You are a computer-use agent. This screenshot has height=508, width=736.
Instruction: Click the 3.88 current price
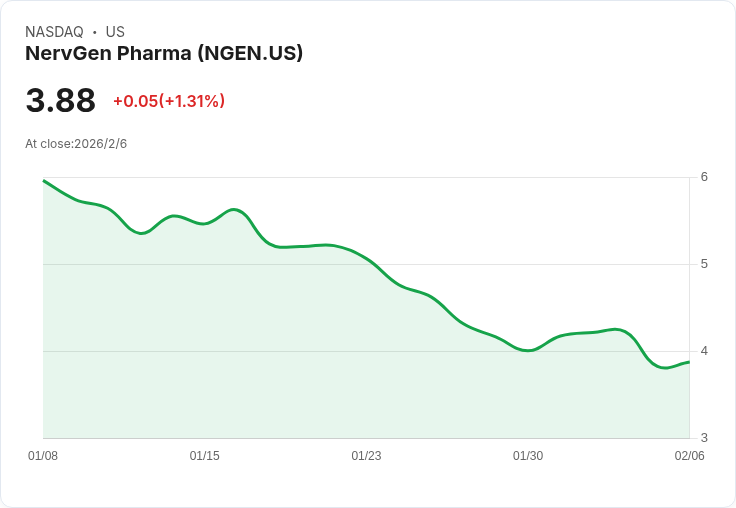click(60, 101)
